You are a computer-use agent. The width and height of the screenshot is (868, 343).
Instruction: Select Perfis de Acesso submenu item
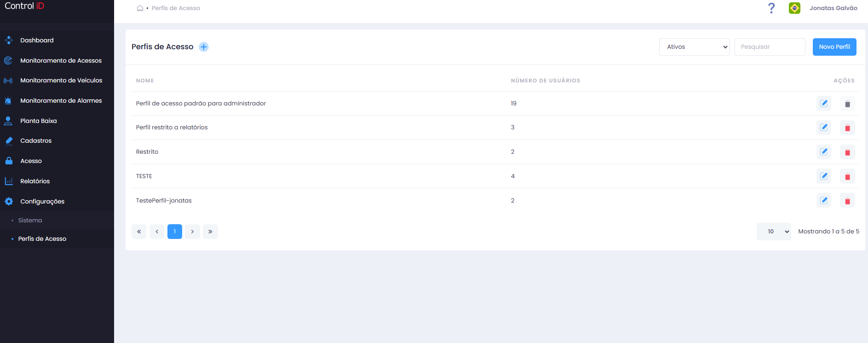pos(42,239)
